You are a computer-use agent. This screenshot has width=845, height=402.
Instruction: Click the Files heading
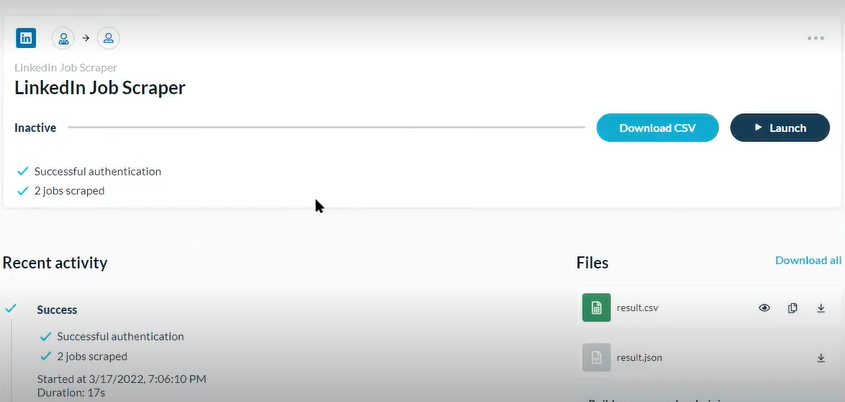[592, 263]
